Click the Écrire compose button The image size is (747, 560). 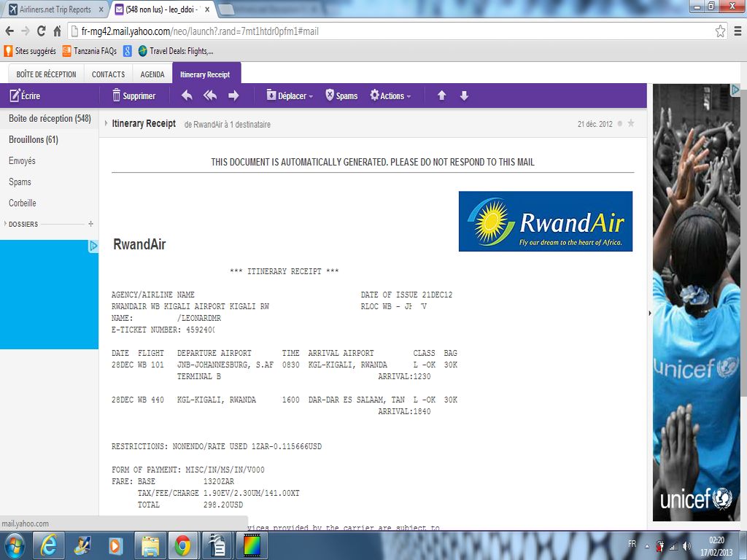click(25, 96)
